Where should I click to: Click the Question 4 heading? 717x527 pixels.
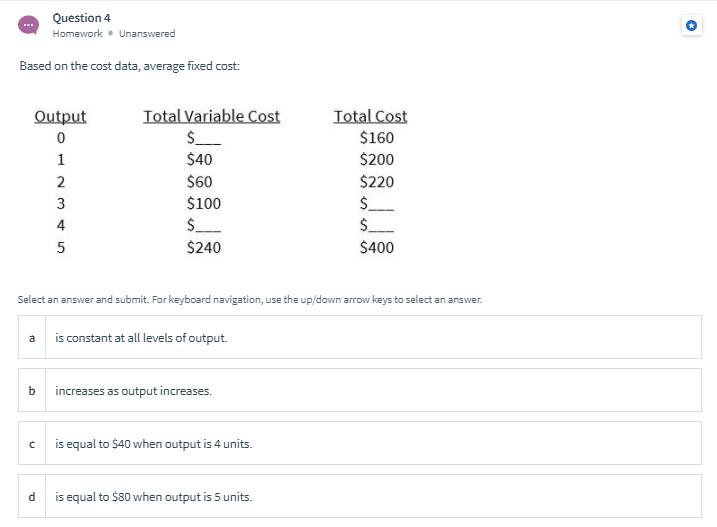(x=81, y=18)
